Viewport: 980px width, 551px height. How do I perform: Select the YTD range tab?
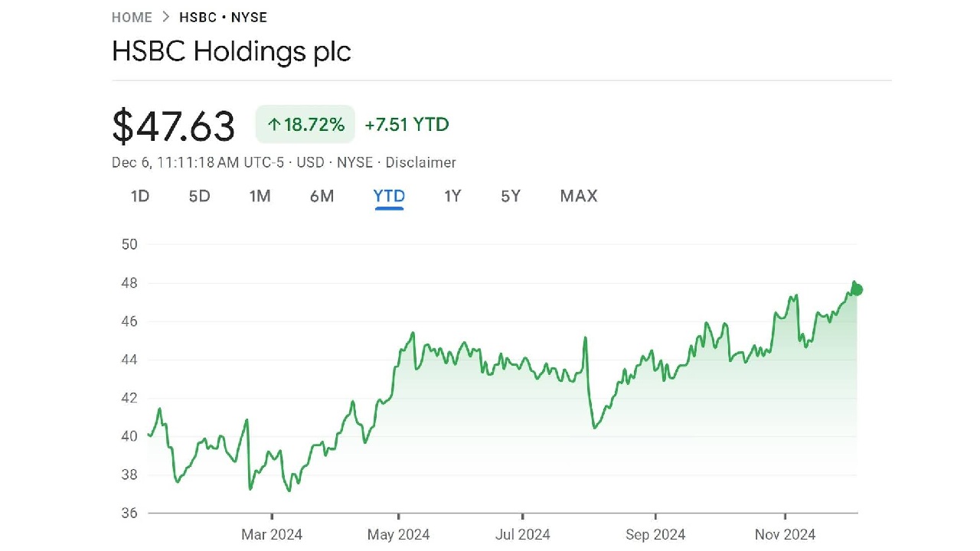389,196
